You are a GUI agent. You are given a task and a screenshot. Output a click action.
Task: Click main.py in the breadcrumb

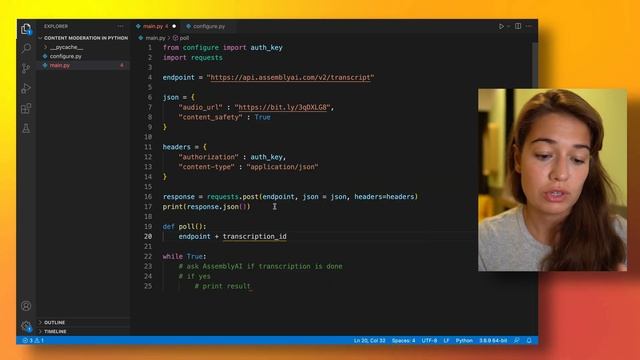tap(155, 38)
